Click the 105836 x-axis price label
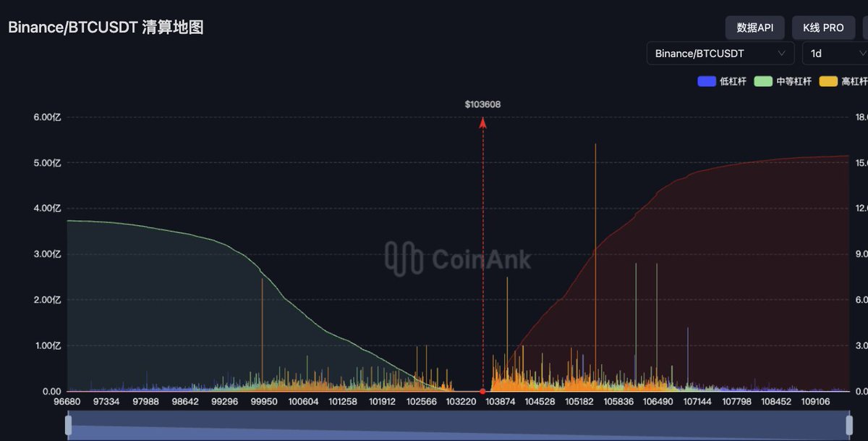 pos(618,402)
